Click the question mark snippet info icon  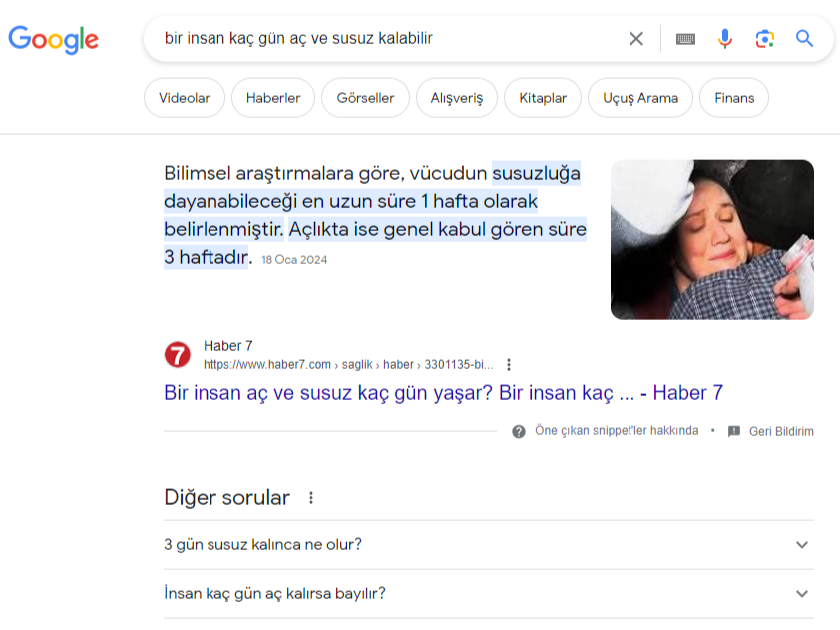pyautogui.click(x=519, y=431)
